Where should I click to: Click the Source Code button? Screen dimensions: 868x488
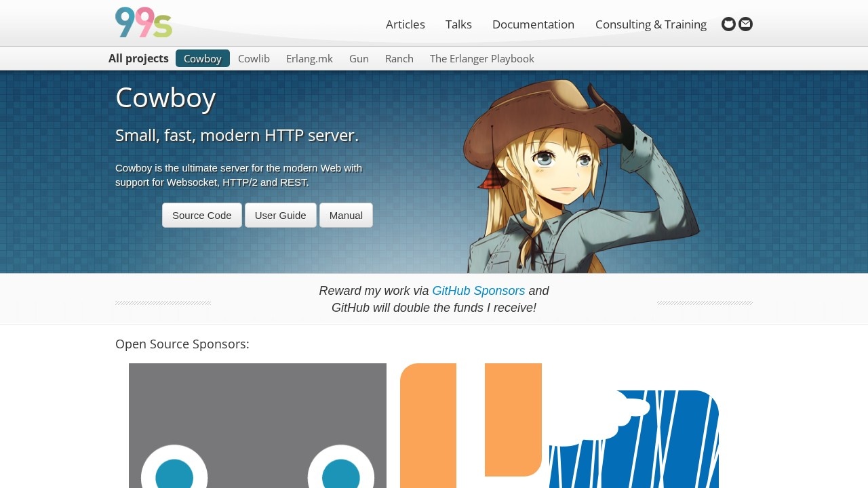(202, 215)
